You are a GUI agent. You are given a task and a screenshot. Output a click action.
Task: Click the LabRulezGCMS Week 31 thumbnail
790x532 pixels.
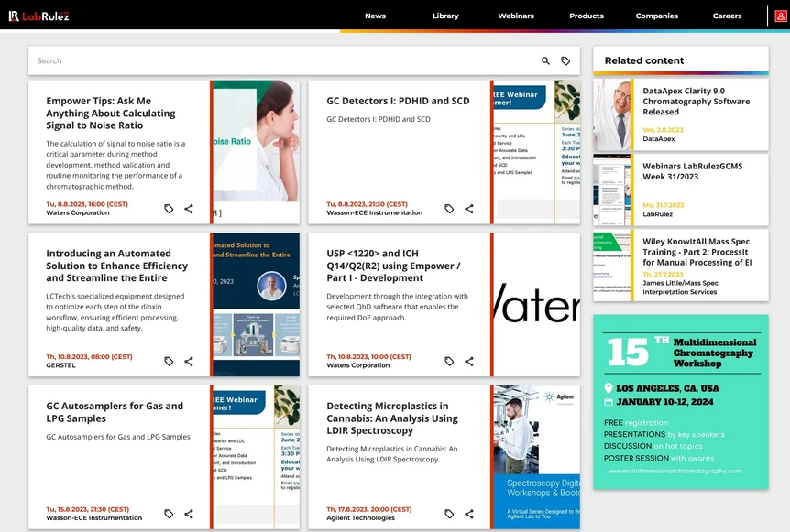[611, 190]
